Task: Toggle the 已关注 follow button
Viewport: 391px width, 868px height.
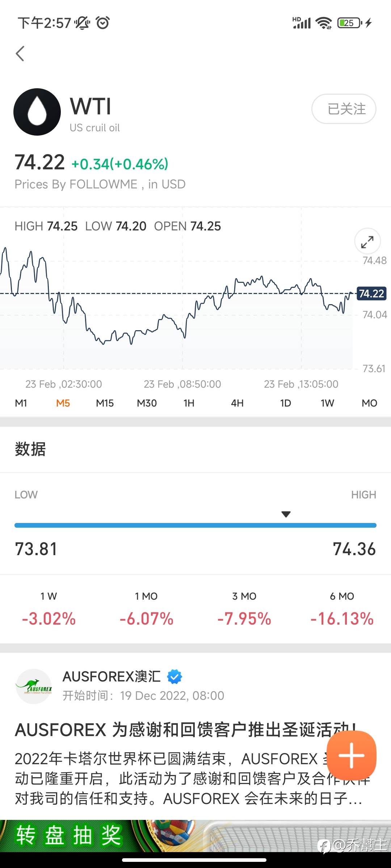Action: 344,109
